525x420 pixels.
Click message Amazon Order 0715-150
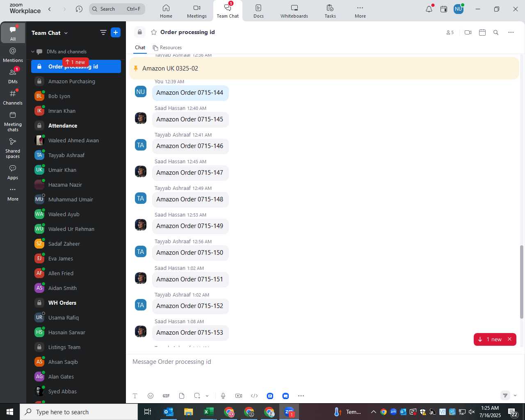coord(190,253)
